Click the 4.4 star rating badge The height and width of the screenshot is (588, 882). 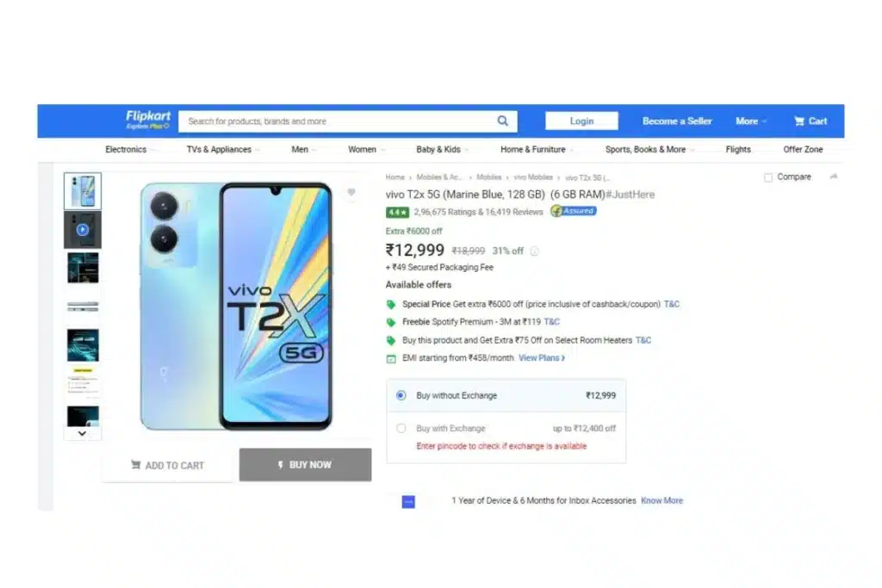point(397,212)
